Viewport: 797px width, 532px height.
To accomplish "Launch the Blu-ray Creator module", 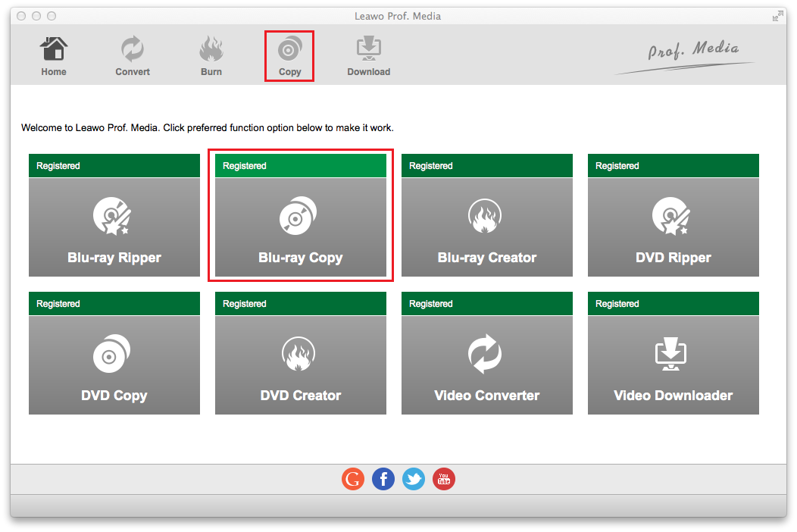I will point(487,227).
